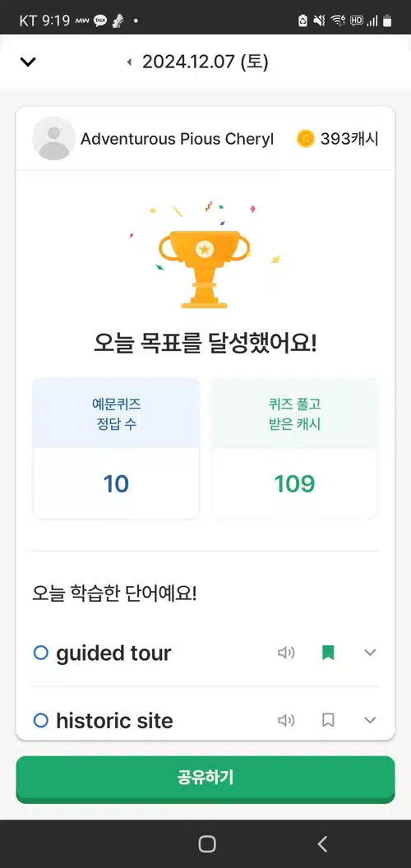Open the 퀴즈 풀고 받은 캐시 card

tap(294, 449)
